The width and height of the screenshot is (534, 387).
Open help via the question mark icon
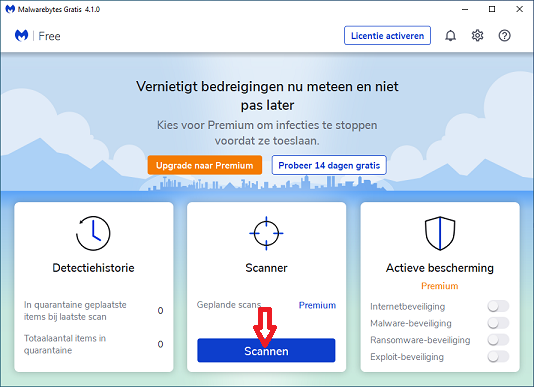click(x=504, y=35)
